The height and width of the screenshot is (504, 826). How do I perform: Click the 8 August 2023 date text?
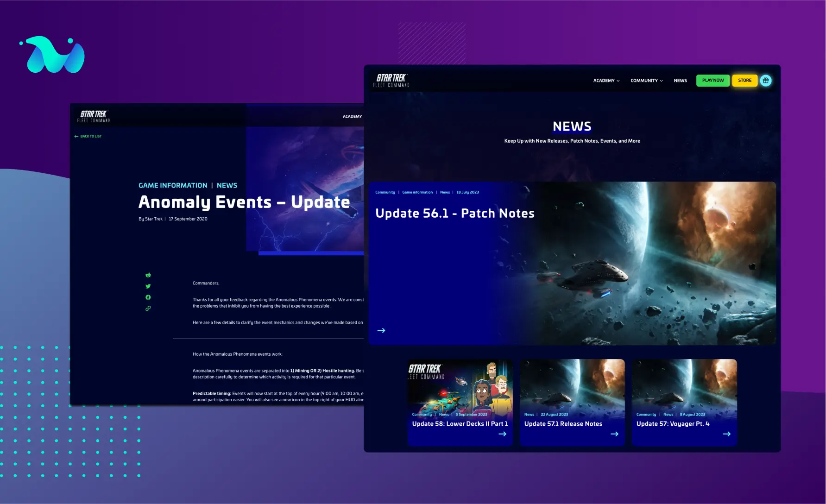(x=693, y=415)
